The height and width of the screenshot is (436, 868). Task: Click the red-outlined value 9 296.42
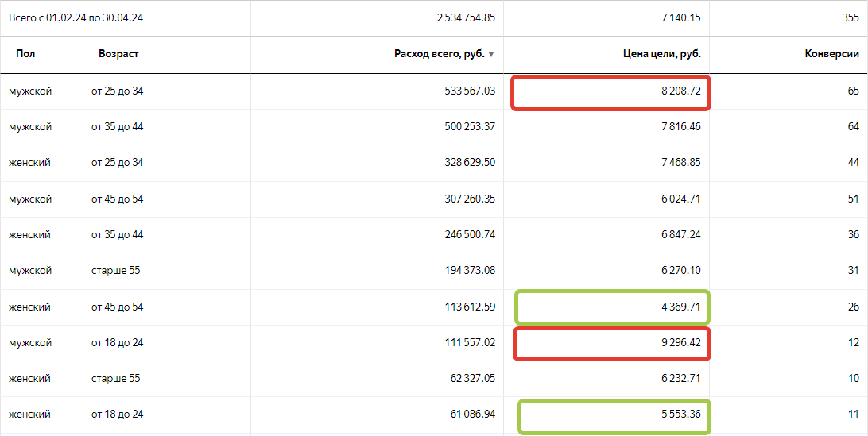680,343
